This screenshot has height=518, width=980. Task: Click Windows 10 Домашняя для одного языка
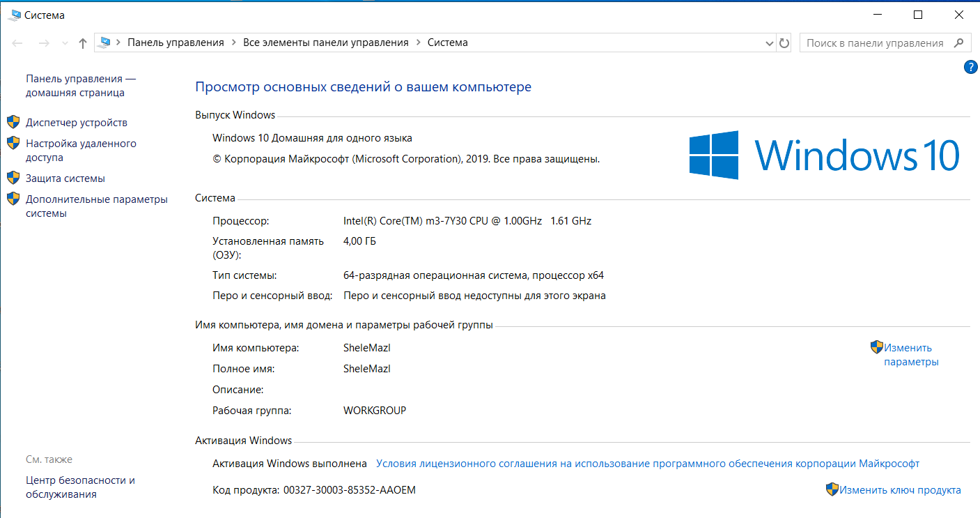click(312, 138)
